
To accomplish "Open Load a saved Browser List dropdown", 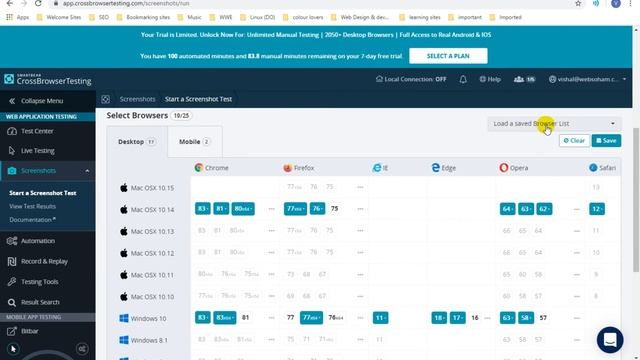I will (x=554, y=124).
